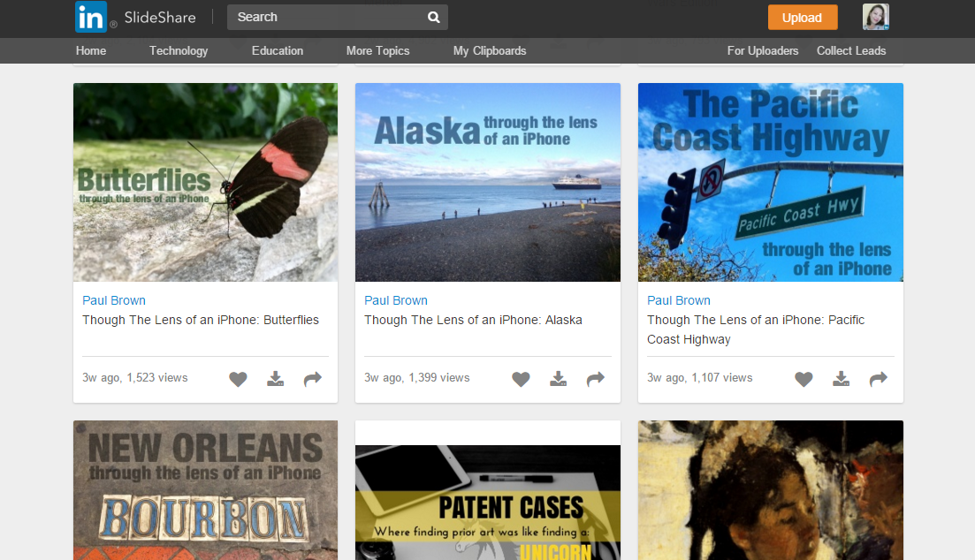Like the Butterflies presentation with heart icon
975x560 pixels.
tap(238, 379)
